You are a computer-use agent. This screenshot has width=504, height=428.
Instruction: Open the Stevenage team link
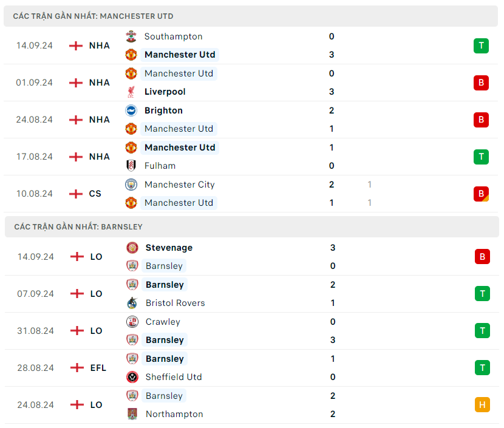coord(169,248)
